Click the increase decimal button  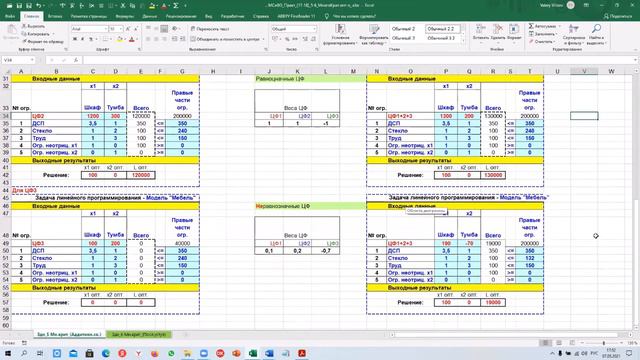tap(305, 39)
